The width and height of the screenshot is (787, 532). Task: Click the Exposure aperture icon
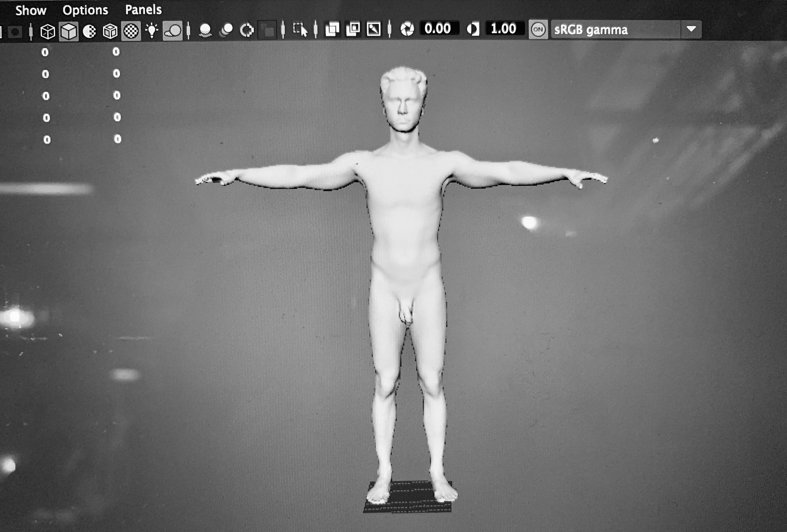pos(407,29)
